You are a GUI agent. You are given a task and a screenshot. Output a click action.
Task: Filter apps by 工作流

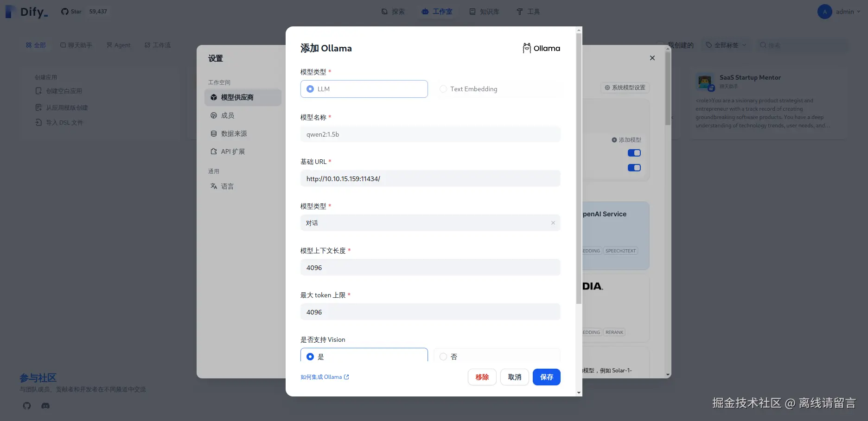(158, 45)
